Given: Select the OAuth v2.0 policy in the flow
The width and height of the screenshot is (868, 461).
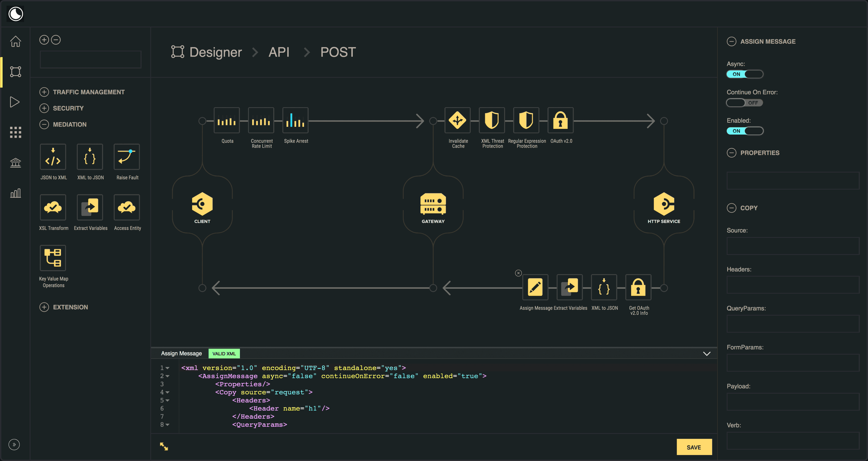Looking at the screenshot, I should coord(561,120).
